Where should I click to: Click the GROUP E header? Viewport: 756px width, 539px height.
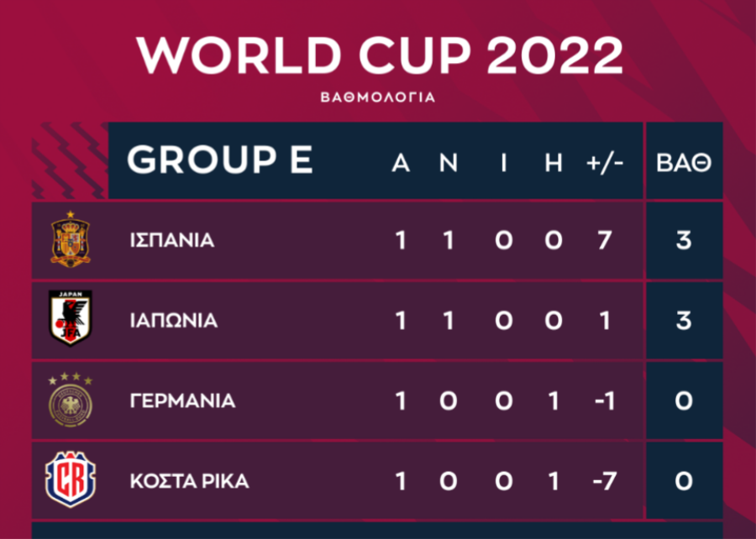click(220, 160)
